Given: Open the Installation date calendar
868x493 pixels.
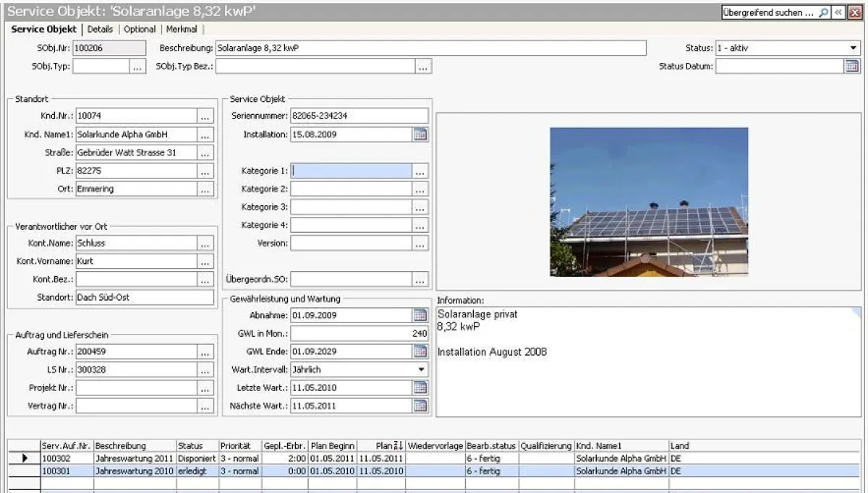Looking at the screenshot, I should click(x=421, y=134).
